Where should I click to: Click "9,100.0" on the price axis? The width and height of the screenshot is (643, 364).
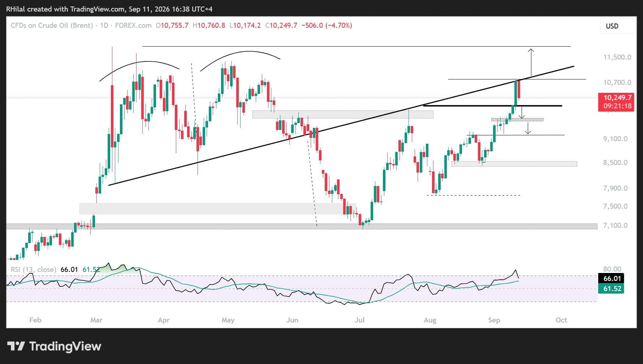point(615,139)
